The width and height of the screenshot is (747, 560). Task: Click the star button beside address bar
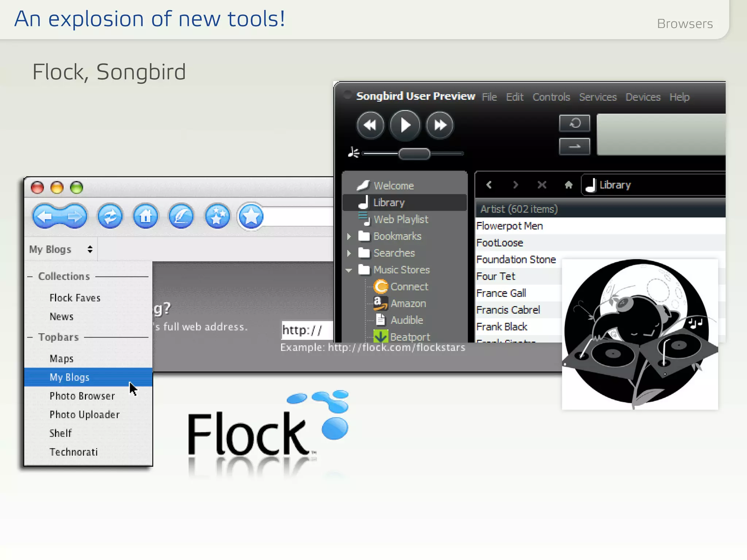tap(251, 217)
